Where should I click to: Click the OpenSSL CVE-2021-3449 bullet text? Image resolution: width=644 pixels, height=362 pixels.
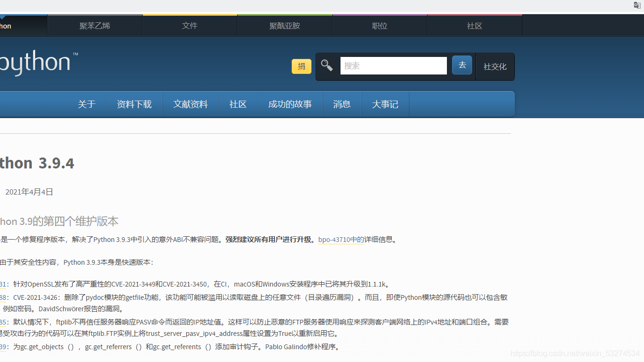coord(201,284)
